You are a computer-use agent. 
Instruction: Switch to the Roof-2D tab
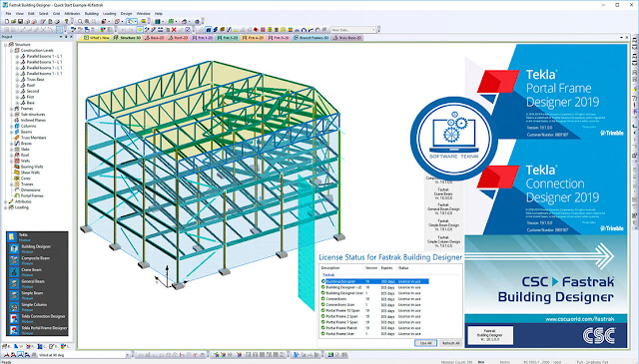point(179,38)
